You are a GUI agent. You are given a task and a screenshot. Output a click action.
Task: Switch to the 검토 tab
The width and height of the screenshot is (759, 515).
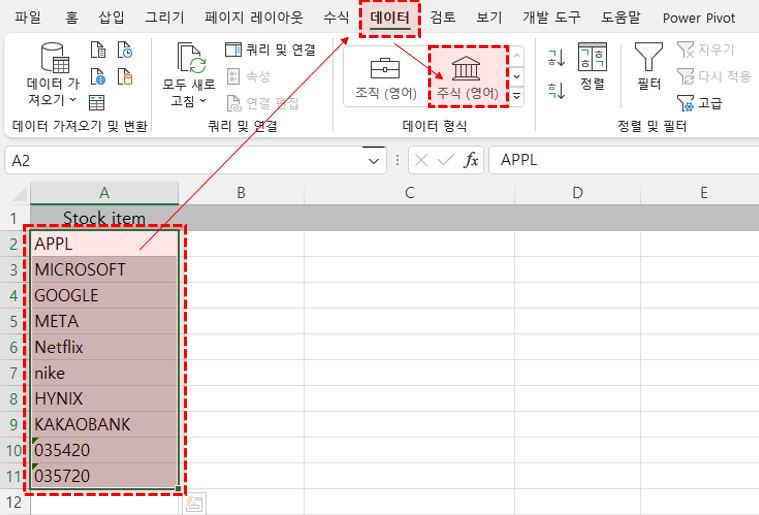443,18
